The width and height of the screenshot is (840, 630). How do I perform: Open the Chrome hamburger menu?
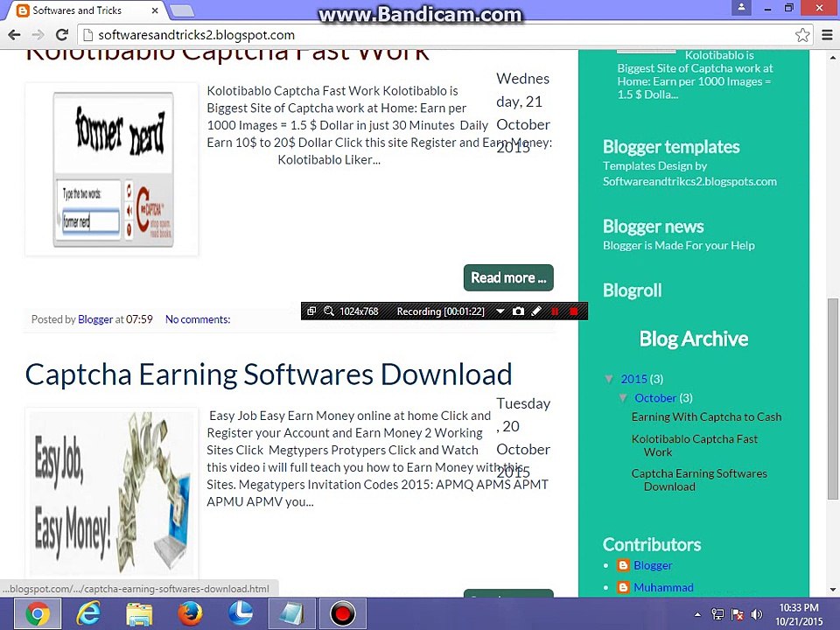[x=827, y=35]
